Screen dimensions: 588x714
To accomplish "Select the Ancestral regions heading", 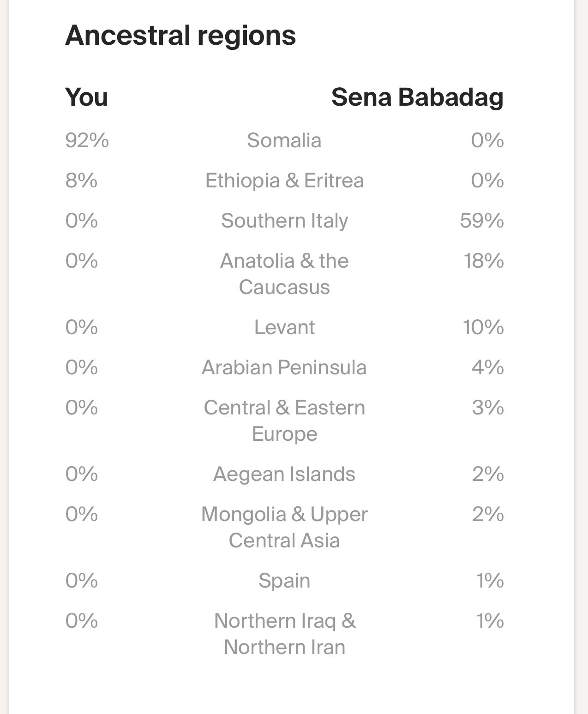I will click(180, 36).
